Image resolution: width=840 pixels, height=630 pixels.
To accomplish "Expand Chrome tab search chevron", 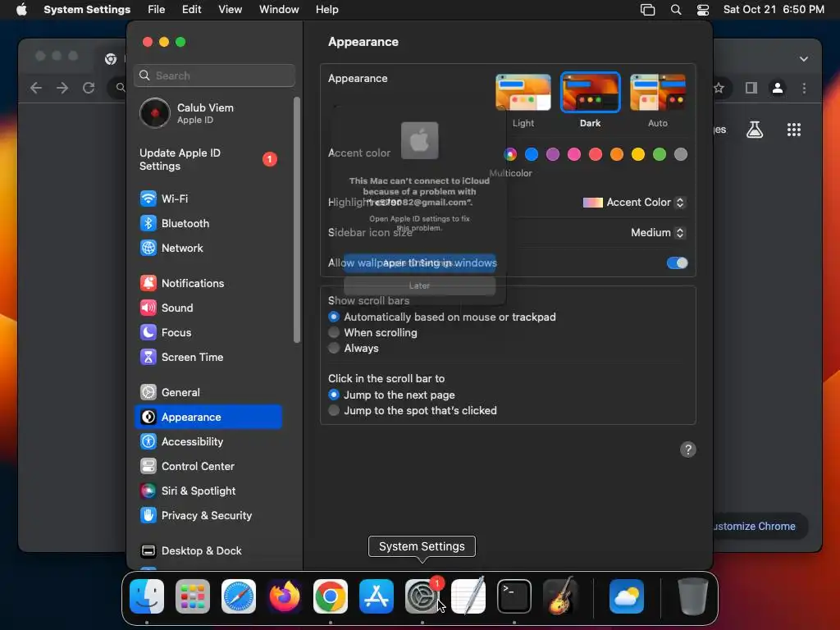I will point(804,59).
